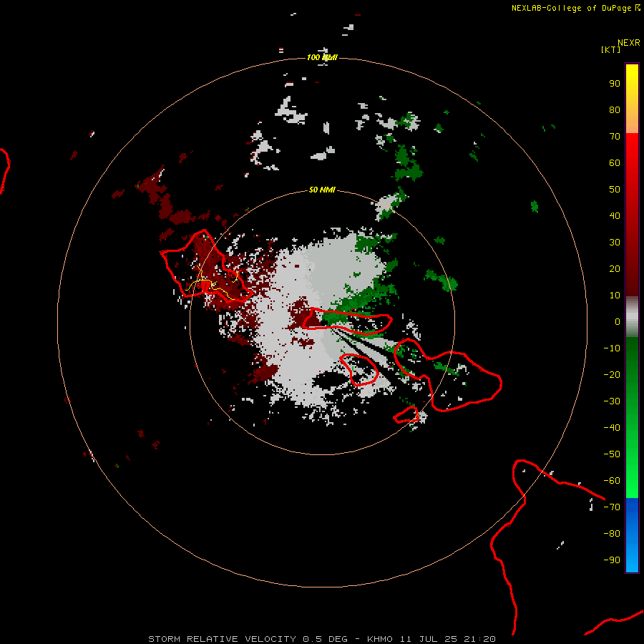The width and height of the screenshot is (644, 644).
Task: Click the -80 value on the velocity scale
Action: coord(612,534)
